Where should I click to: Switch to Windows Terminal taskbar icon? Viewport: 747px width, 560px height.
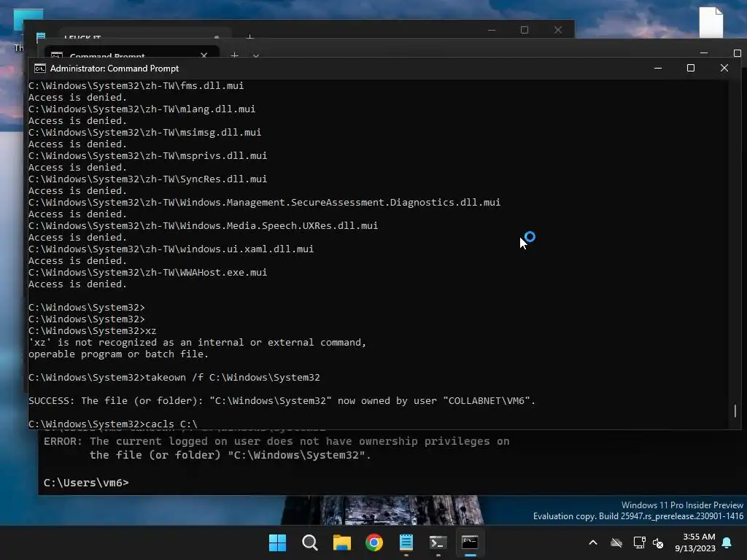438,542
